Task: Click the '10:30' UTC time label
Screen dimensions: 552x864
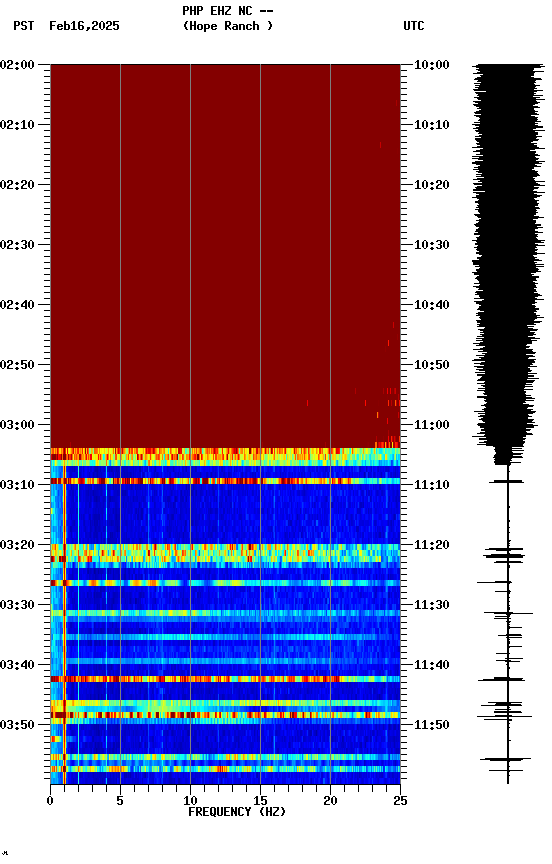Action: [x=432, y=245]
